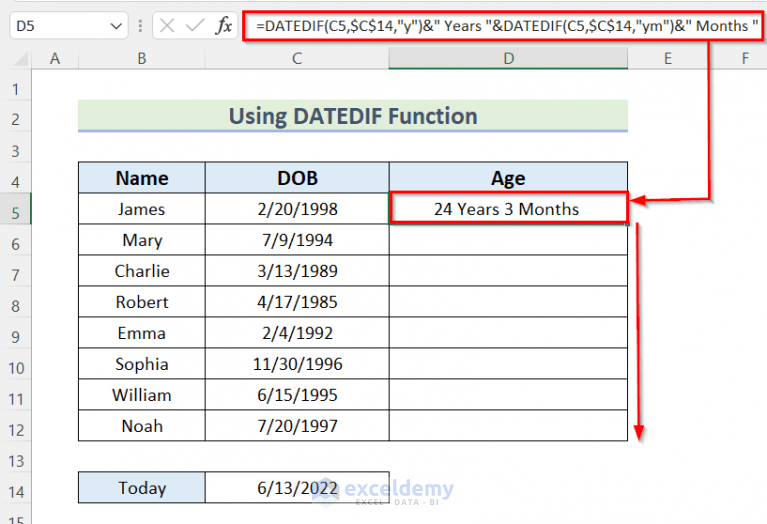The width and height of the screenshot is (767, 524).
Task: Select the empty Age cell for Emma
Action: coord(508,333)
